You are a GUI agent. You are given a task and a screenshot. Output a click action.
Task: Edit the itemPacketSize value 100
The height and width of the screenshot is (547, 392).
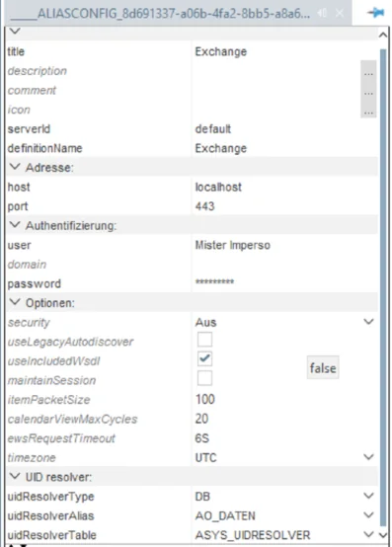284,399
